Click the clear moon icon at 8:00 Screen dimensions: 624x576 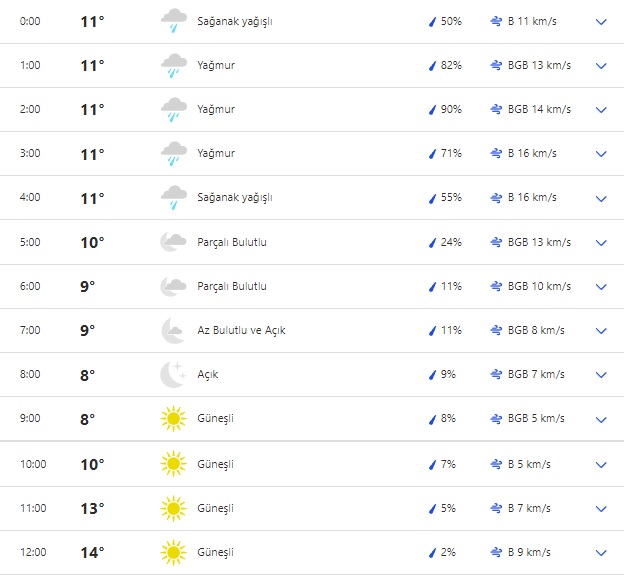tap(174, 374)
